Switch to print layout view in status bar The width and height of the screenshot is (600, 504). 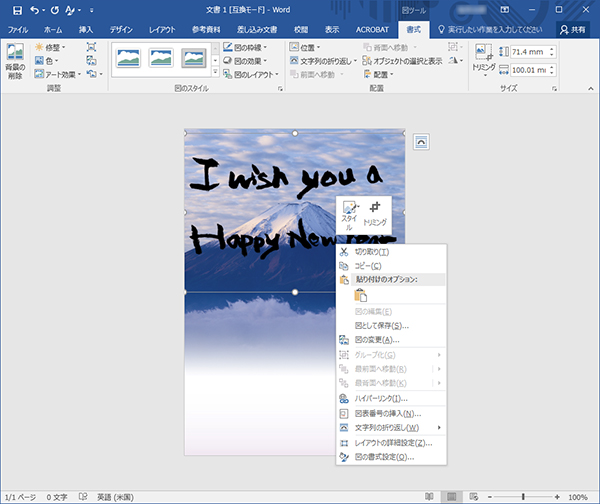(x=451, y=496)
